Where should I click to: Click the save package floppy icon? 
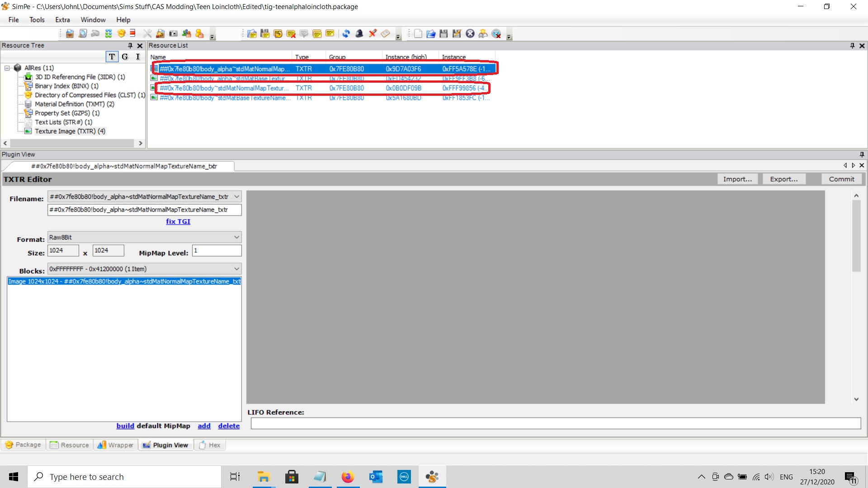(443, 34)
